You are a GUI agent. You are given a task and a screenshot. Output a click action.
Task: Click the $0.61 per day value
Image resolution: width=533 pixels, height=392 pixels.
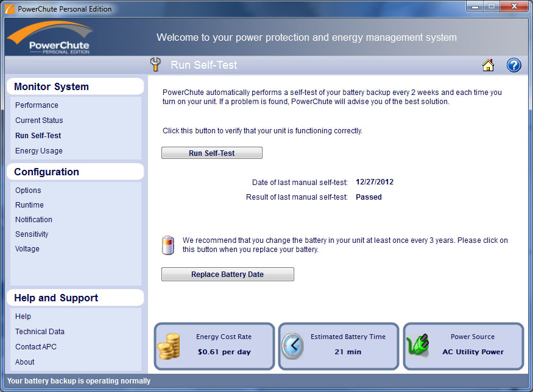224,352
